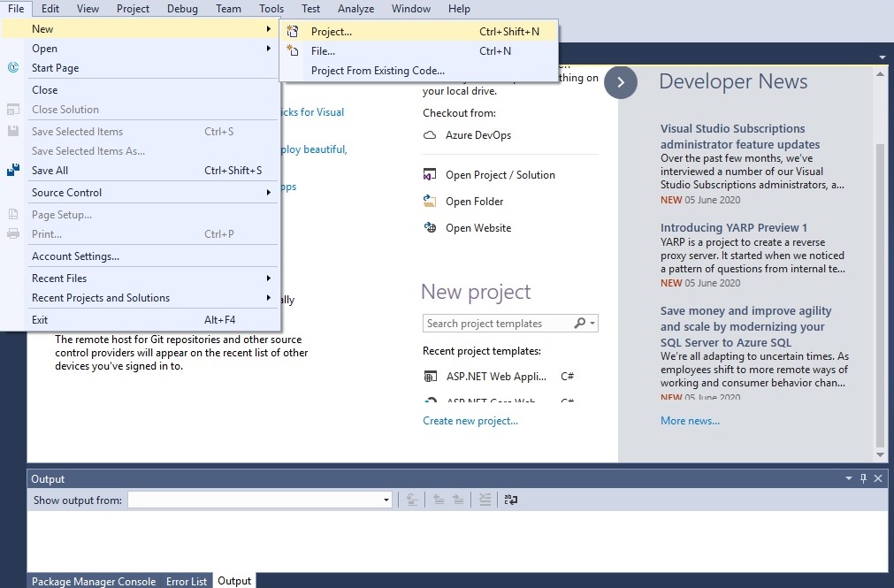Click the Start Page icon in File menu
The width and height of the screenshot is (894, 588).
[13, 67]
